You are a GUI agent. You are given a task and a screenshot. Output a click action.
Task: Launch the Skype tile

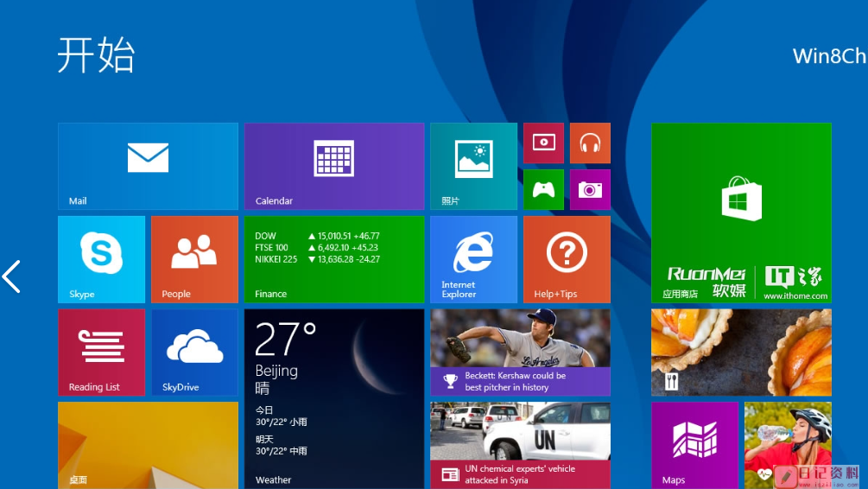pos(101,259)
